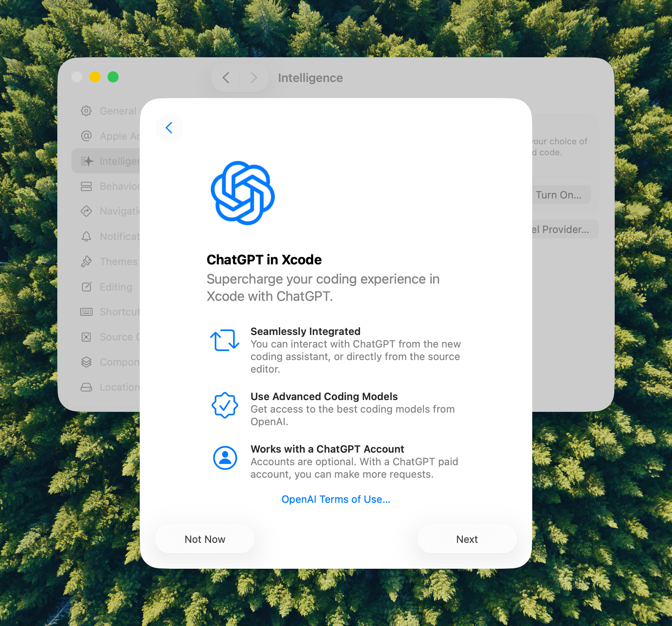Image resolution: width=672 pixels, height=626 pixels.
Task: Open Notifications bell icon in sidebar
Action: (x=86, y=237)
